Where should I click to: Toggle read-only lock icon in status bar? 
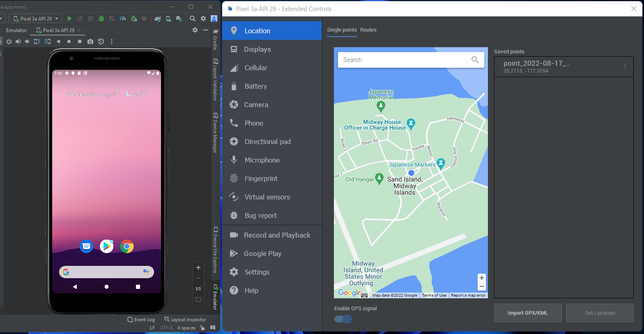202,328
